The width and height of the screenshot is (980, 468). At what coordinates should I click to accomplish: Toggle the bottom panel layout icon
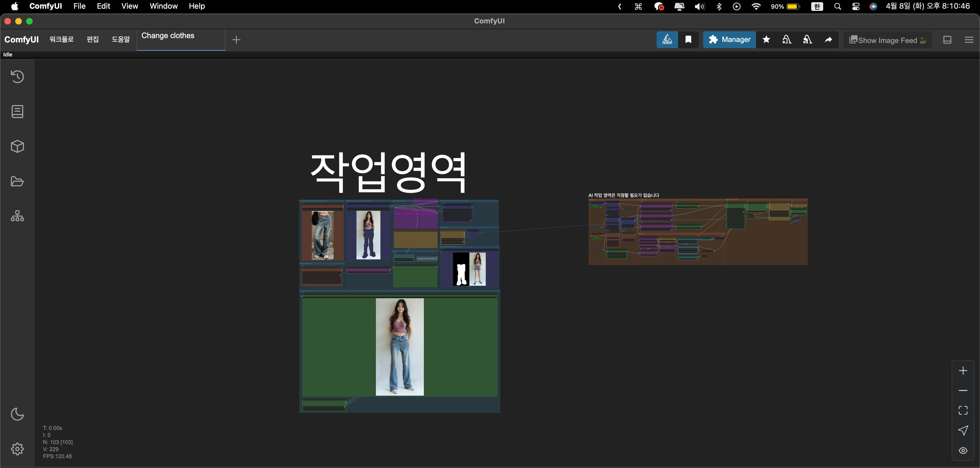(947, 40)
